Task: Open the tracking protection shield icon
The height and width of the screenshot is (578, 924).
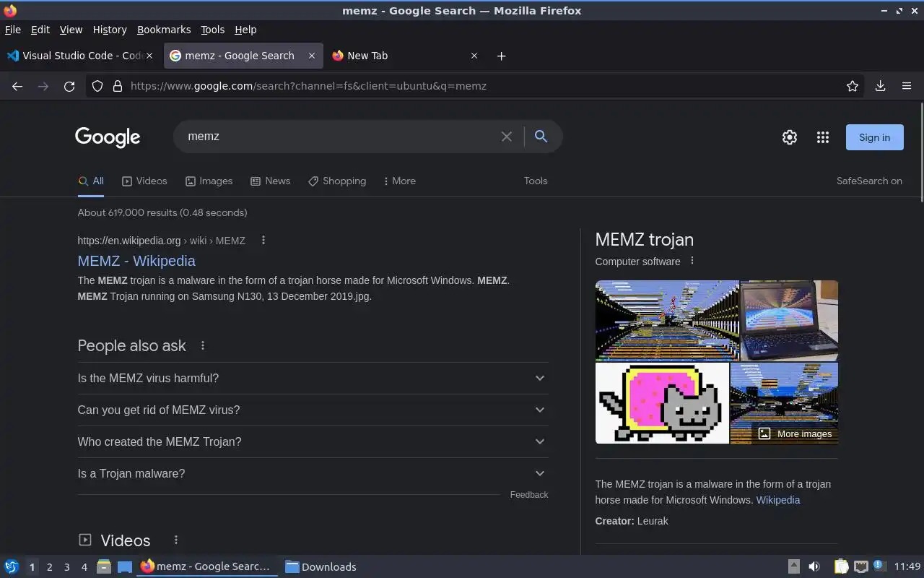Action: pyautogui.click(x=98, y=86)
